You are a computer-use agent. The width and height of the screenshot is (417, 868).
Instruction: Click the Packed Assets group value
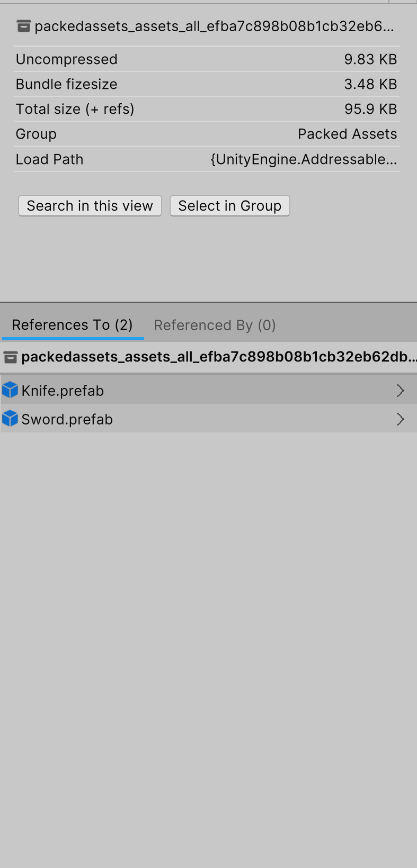coord(347,134)
